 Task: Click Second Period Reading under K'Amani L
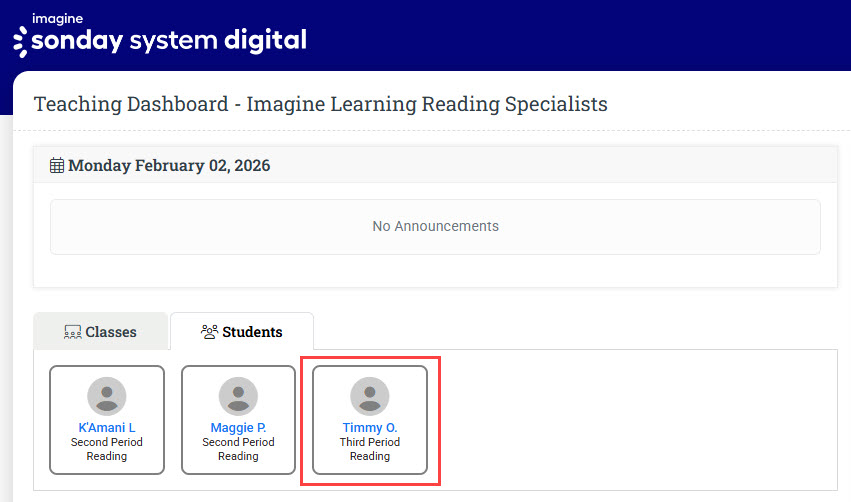[x=107, y=449]
